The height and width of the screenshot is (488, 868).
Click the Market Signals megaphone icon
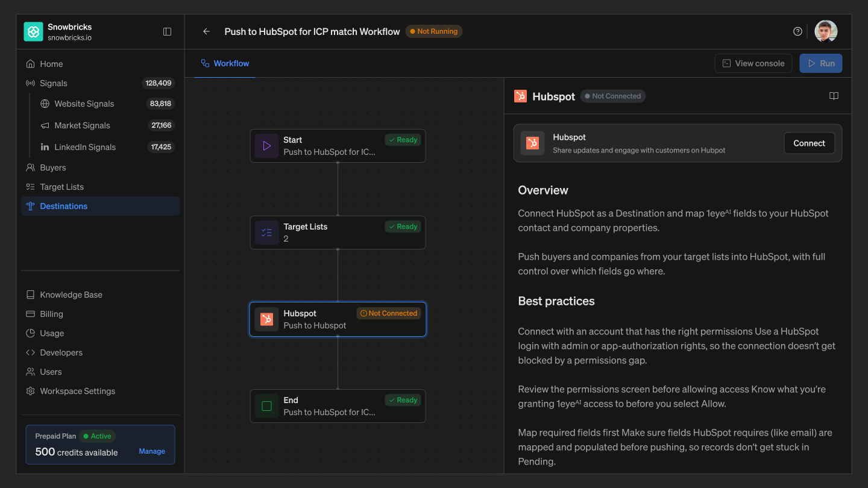pos(45,125)
